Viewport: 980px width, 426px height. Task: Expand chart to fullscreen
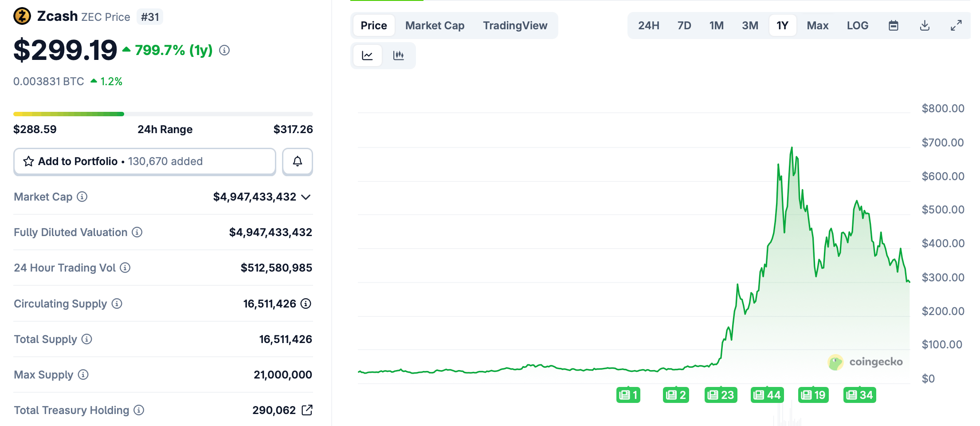pos(956,26)
